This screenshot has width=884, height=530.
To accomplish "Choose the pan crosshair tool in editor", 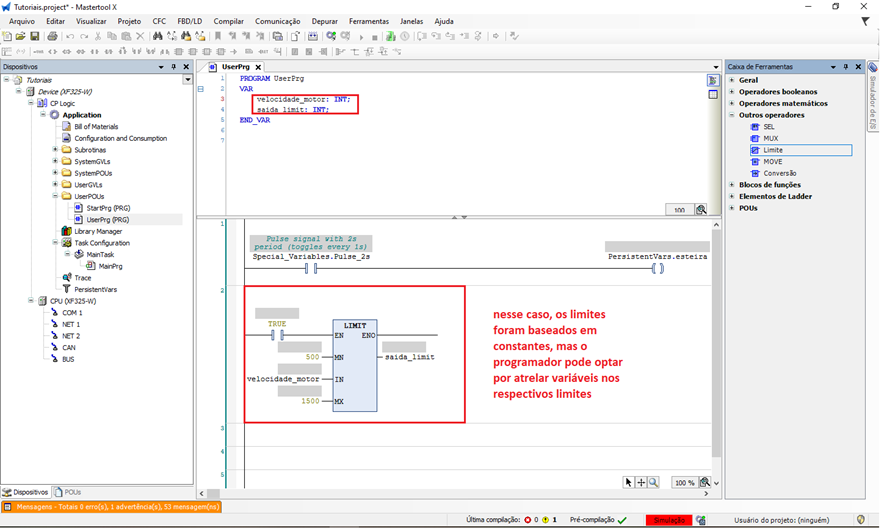I will coord(640,482).
